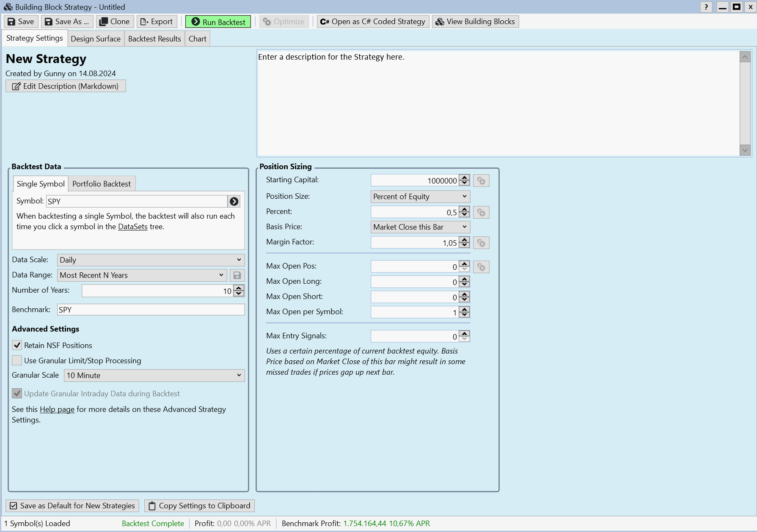Open the help question mark button

coord(706,7)
